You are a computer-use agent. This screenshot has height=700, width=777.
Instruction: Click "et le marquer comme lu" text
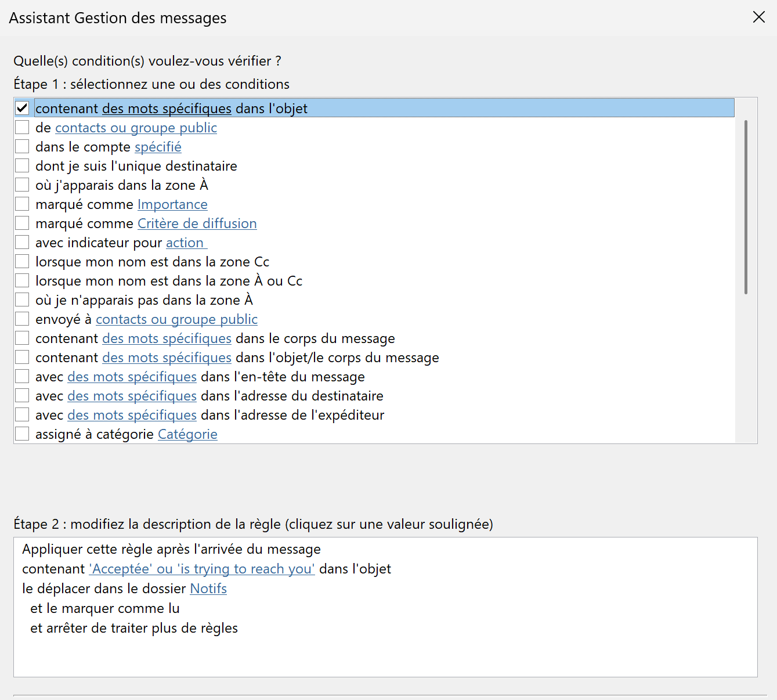coord(105,608)
